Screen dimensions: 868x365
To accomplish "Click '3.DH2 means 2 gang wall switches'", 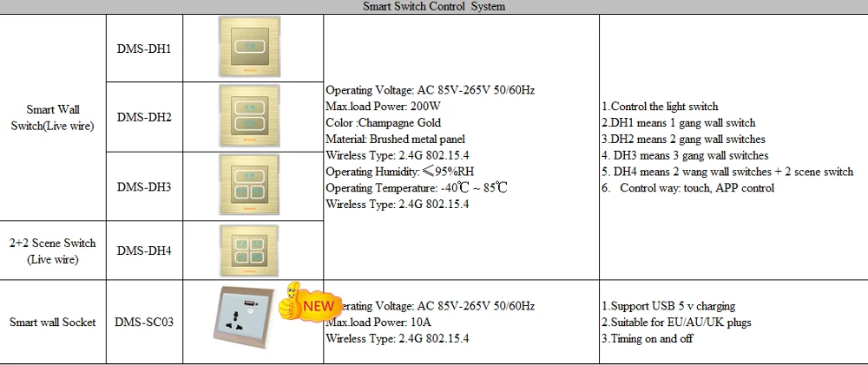I will [684, 139].
